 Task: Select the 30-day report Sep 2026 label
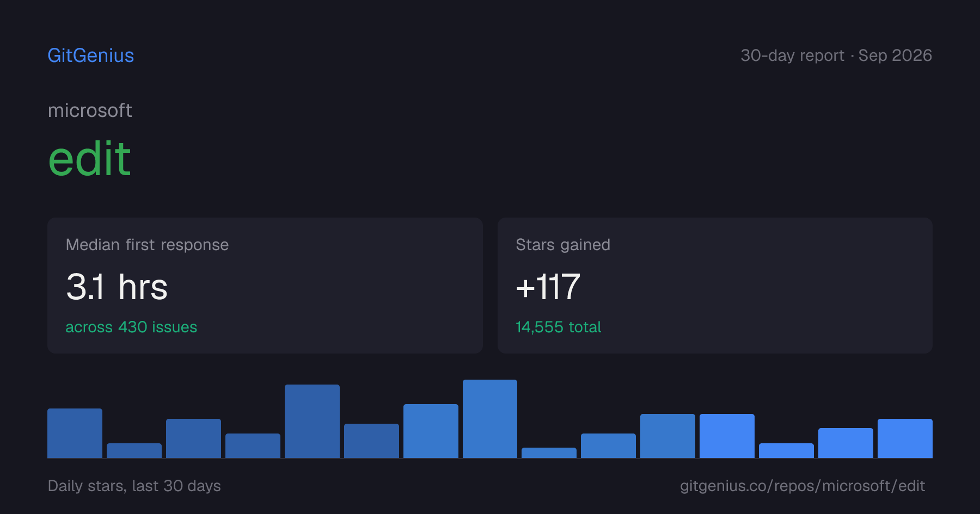836,55
